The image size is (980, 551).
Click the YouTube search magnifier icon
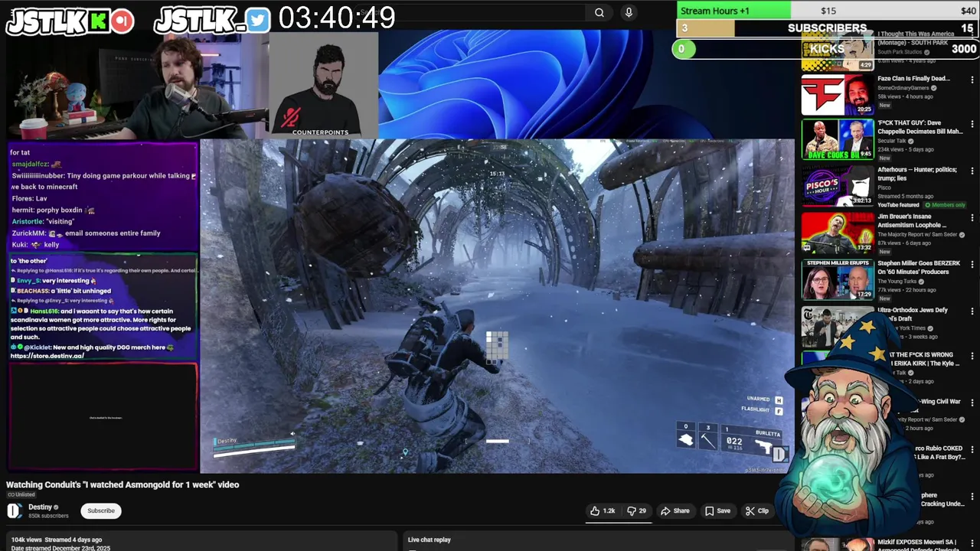coord(599,12)
